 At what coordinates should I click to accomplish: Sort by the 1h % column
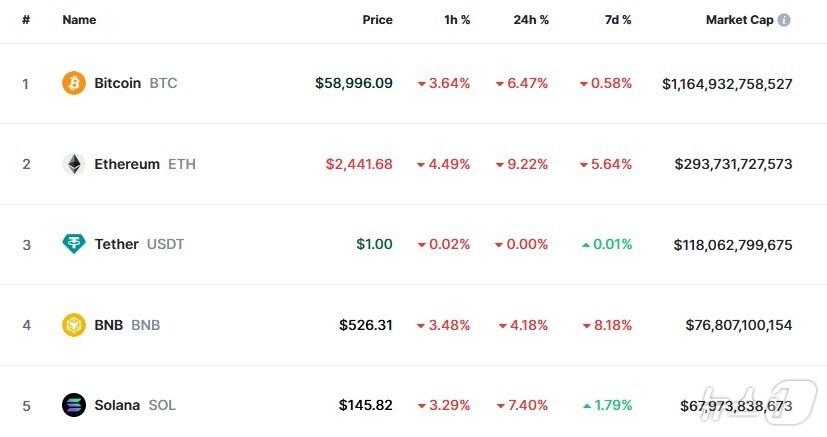(x=456, y=20)
